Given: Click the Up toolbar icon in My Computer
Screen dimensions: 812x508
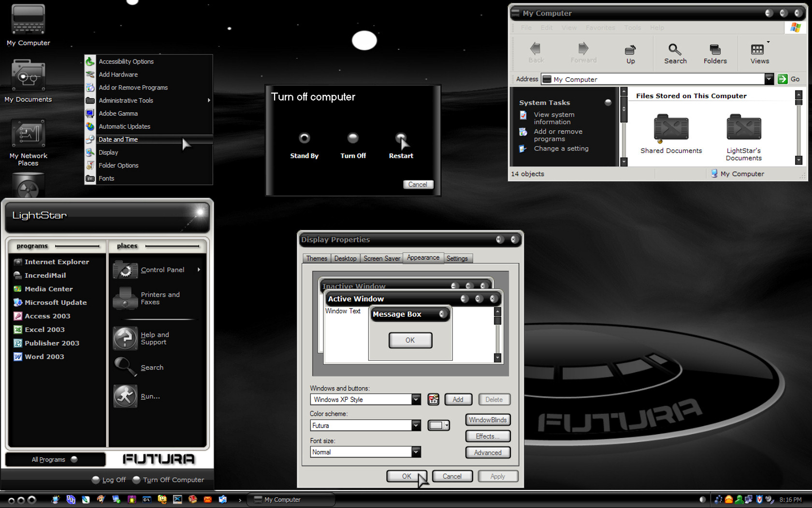Looking at the screenshot, I should point(630,54).
